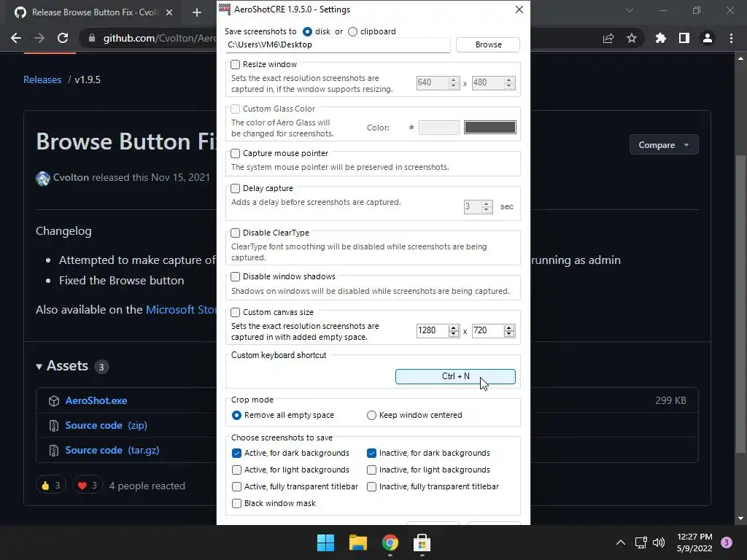The width and height of the screenshot is (747, 560).
Task: Check Black window mask option
Action: 236,503
